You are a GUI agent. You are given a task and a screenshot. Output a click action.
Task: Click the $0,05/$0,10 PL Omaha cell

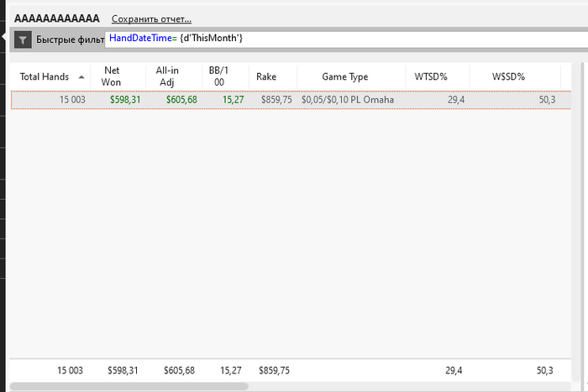point(348,100)
